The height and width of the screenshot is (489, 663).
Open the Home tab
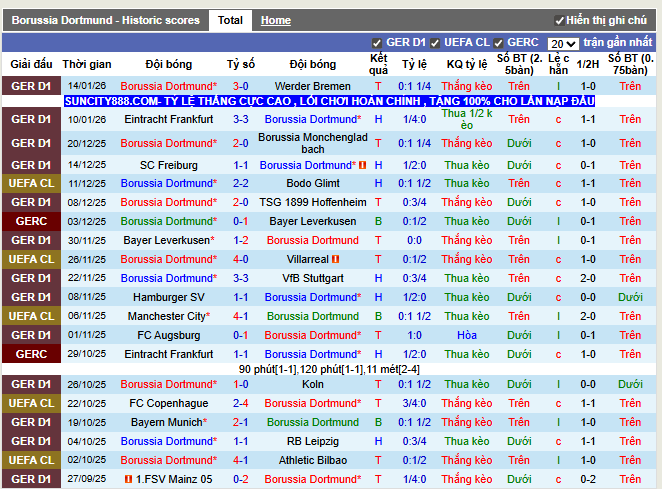tap(276, 20)
